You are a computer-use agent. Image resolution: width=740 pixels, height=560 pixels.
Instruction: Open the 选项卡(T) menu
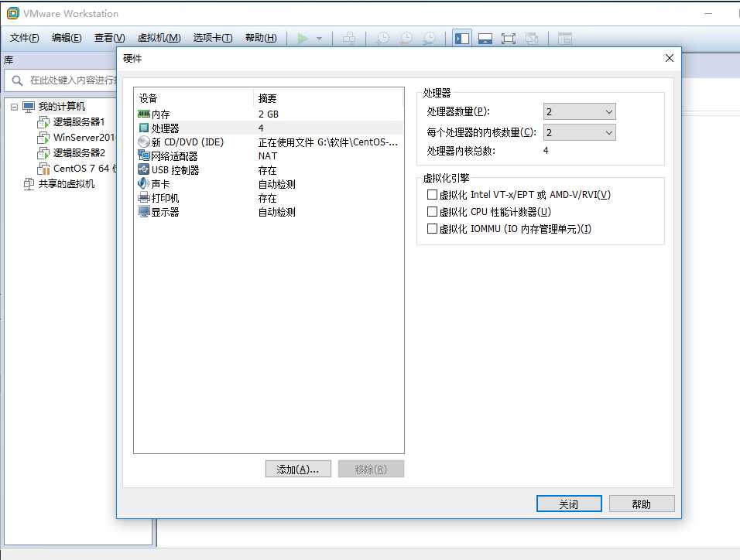tap(213, 38)
